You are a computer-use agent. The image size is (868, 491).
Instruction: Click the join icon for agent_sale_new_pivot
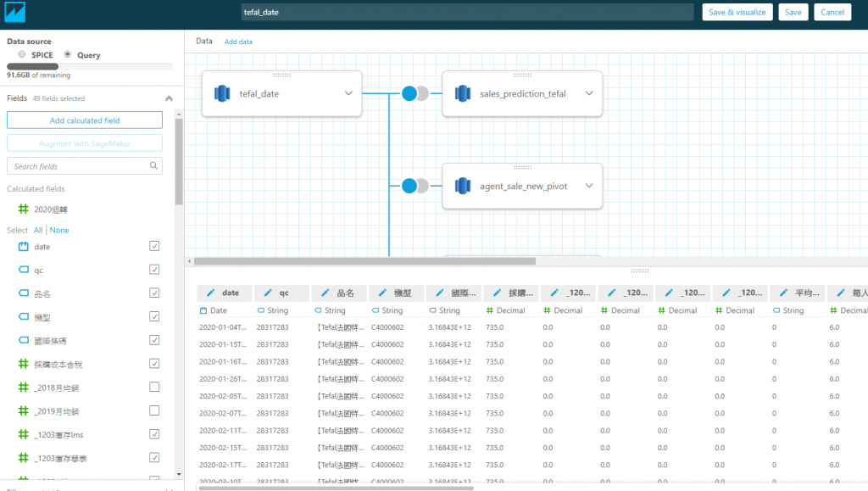[415, 186]
